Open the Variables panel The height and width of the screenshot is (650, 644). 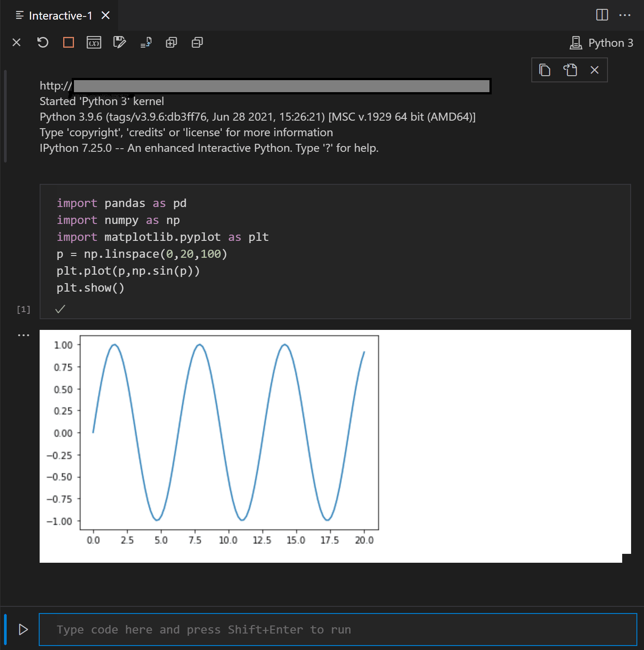point(94,42)
